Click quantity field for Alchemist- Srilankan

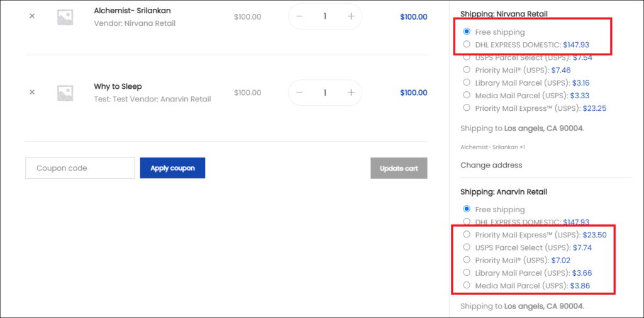point(325,16)
